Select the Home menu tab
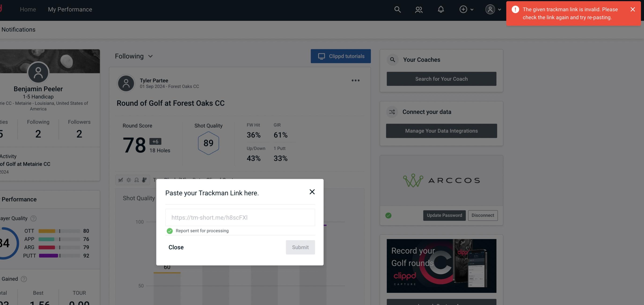Viewport: 644px width, 305px height. click(x=28, y=9)
